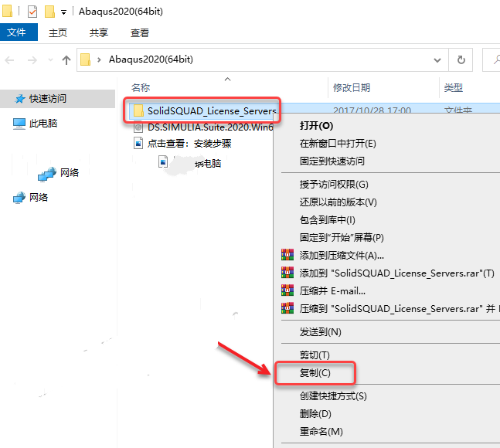Click the 此电脑 monitor icon

[19, 124]
